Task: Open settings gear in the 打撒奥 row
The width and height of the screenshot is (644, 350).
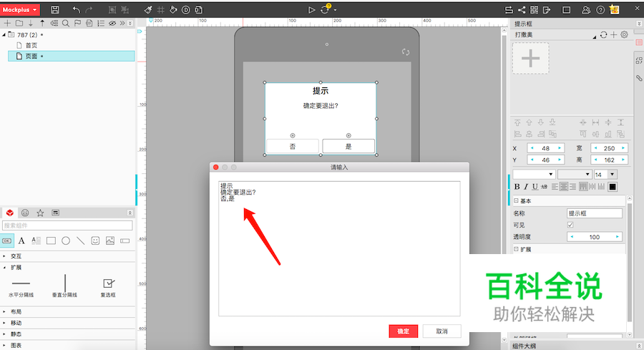Action: [x=624, y=34]
